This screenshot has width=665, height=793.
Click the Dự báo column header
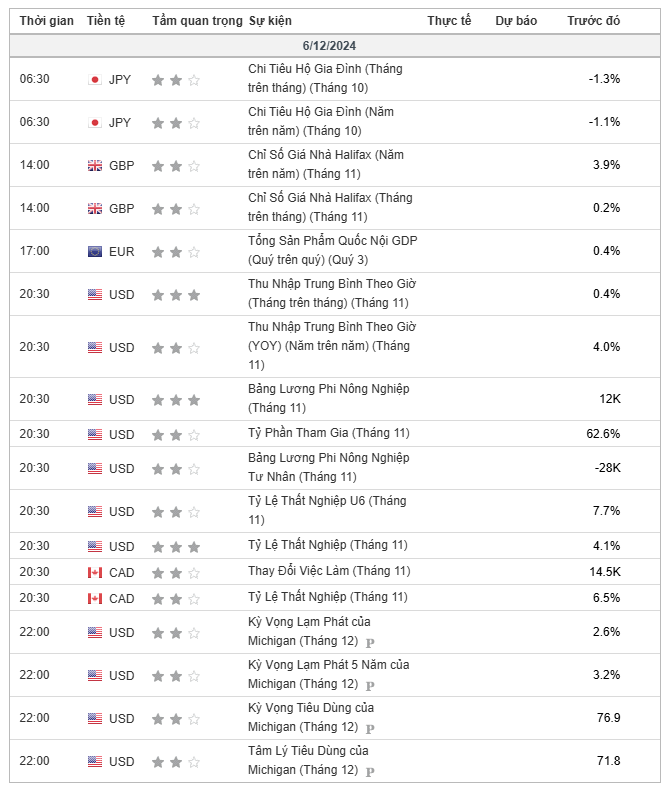click(516, 21)
